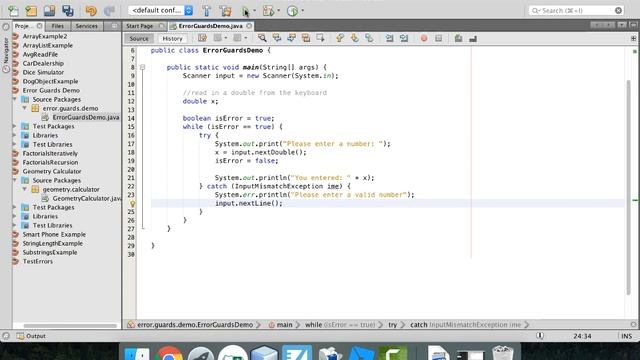
Task: Click the try breadcrumb segment
Action: [x=392, y=324]
